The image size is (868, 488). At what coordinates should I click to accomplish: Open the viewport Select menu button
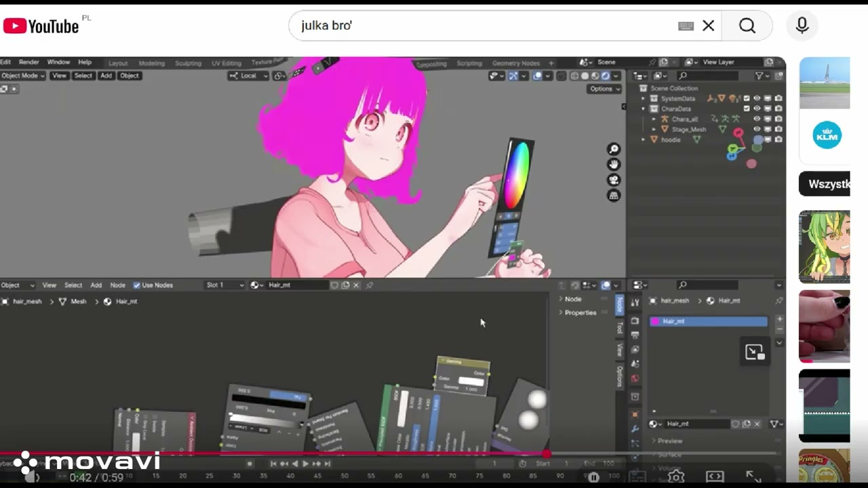(x=83, y=76)
